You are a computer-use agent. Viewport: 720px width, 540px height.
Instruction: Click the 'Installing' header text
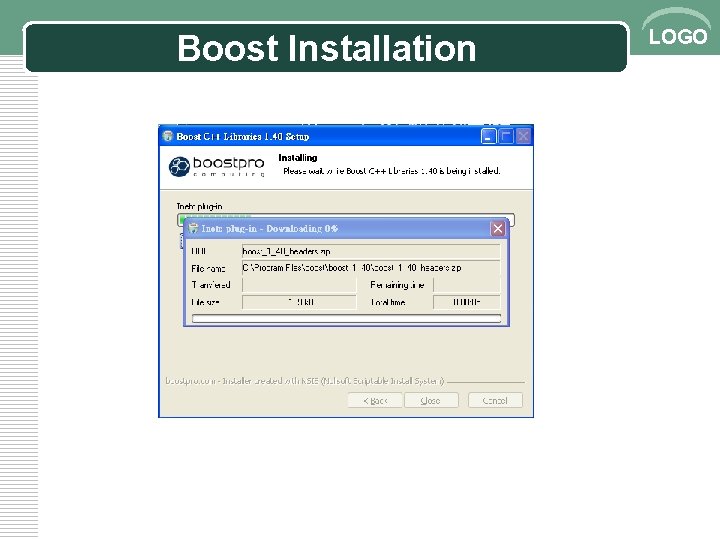click(x=298, y=158)
